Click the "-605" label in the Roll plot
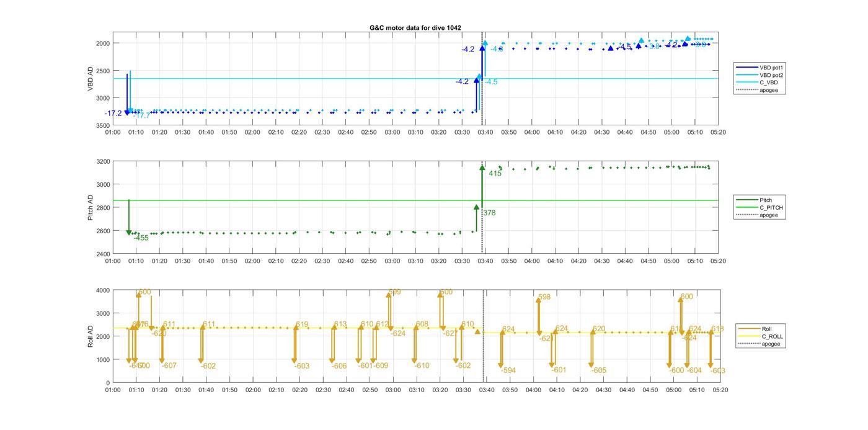 click(x=599, y=370)
